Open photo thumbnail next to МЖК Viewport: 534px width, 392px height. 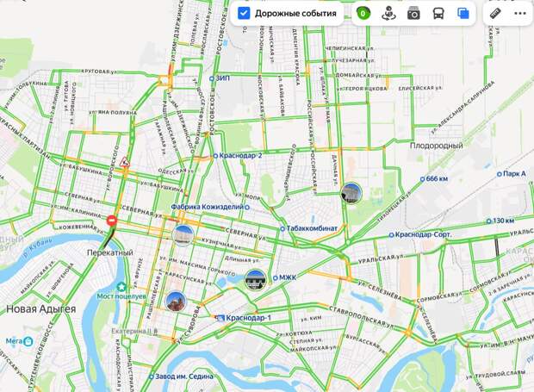(x=255, y=280)
